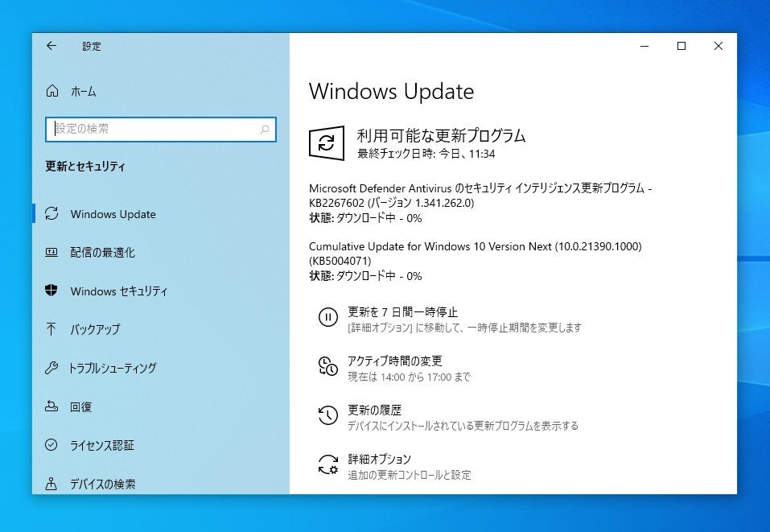Go to the トラブルシューティング section
This screenshot has width=770, height=532.
coord(113,368)
